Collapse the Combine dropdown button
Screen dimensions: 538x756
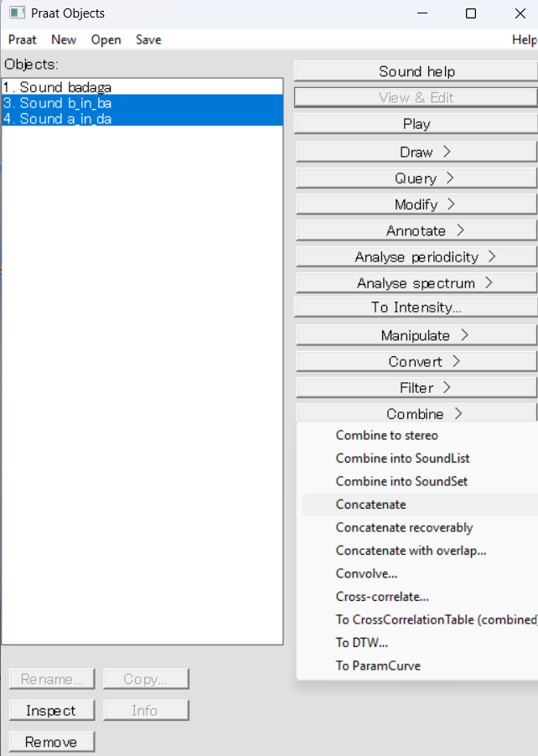[x=416, y=413]
